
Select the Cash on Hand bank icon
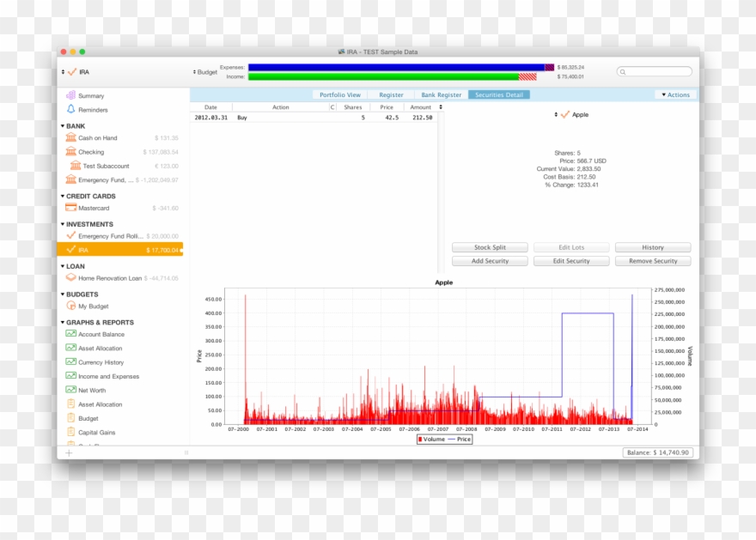pyautogui.click(x=71, y=137)
